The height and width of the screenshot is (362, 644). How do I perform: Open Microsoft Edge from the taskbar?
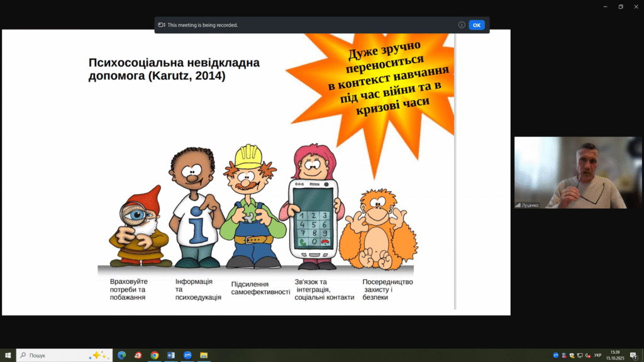pos(121,355)
